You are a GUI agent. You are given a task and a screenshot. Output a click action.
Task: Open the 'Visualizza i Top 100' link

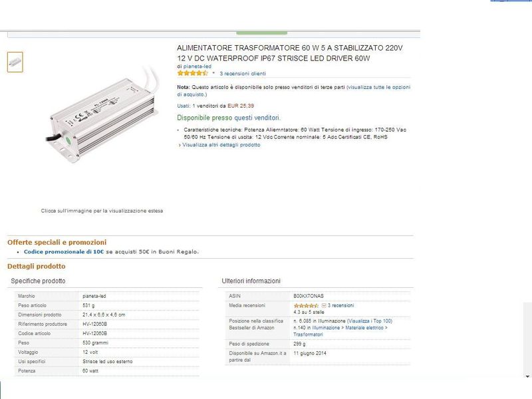[x=370, y=321]
